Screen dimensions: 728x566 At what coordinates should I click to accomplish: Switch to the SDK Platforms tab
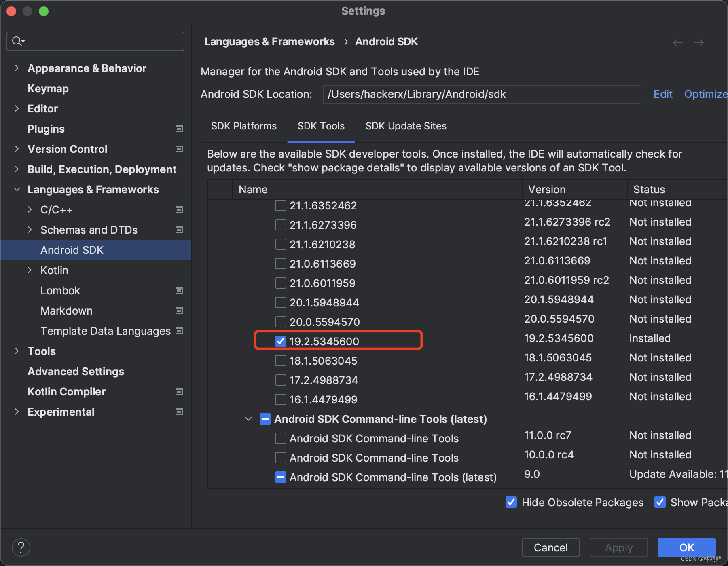pos(244,126)
